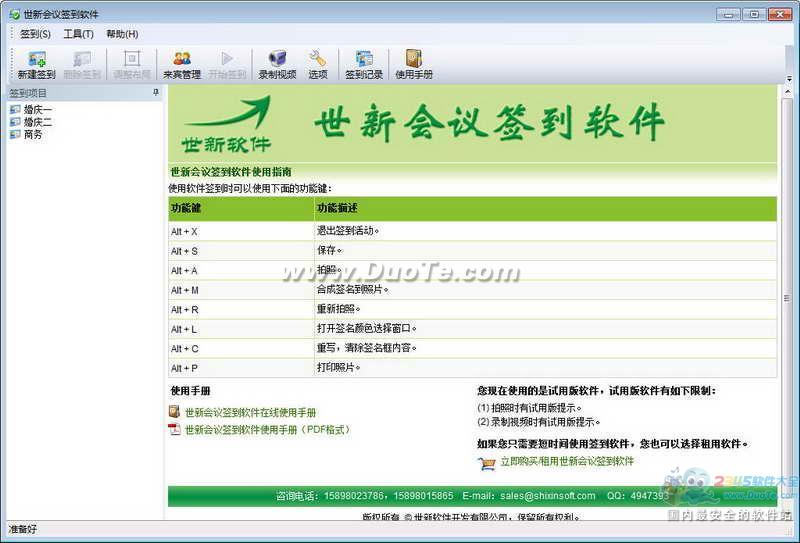Screen dimensions: 800x543
Task: Maximize the application window
Action: point(754,14)
